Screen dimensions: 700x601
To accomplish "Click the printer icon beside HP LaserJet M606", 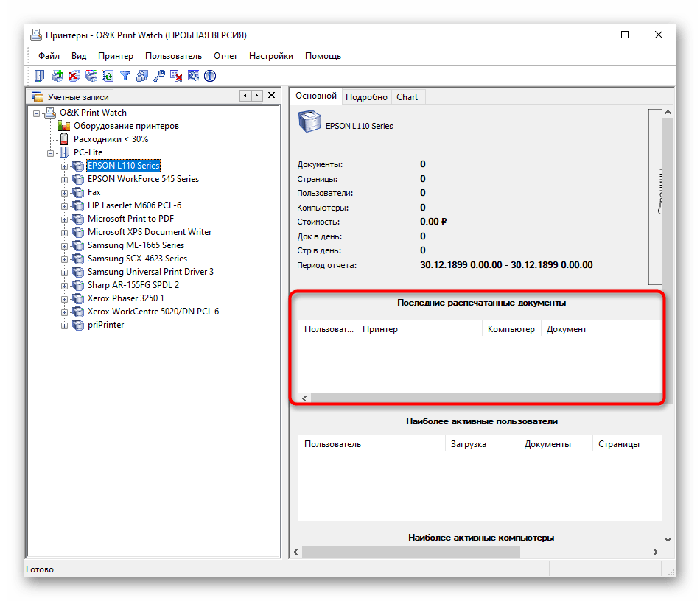I will (77, 206).
